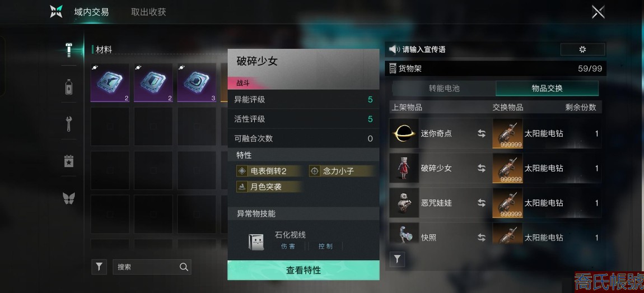The image size is (644, 293).
Task: Open the shelf listings filter funnel
Action: 397,259
